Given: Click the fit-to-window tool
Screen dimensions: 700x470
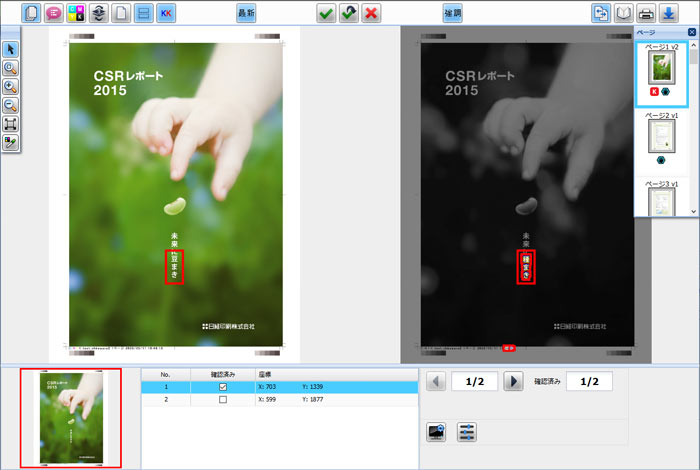Looking at the screenshot, I should point(11,124).
